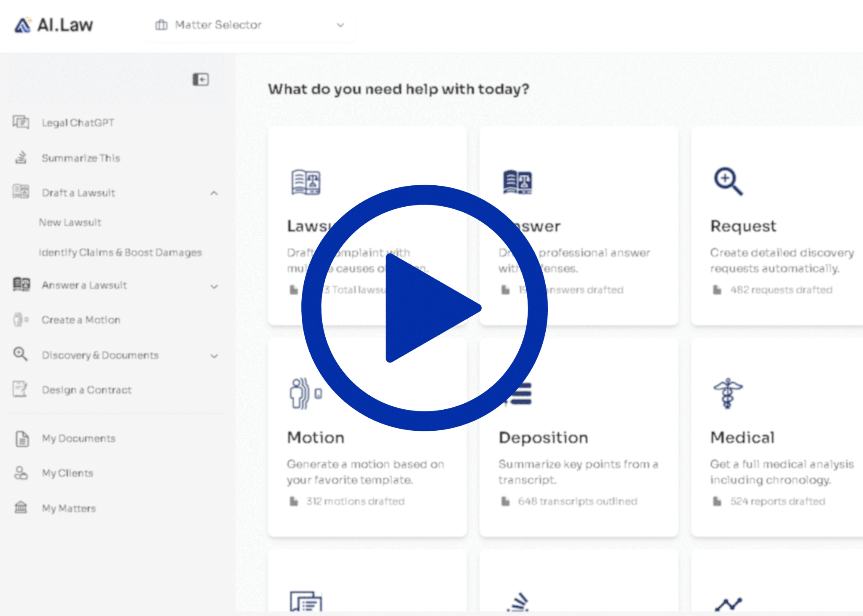863x616 pixels.
Task: Collapse the Draft a Lawsuit section
Action: (x=215, y=193)
